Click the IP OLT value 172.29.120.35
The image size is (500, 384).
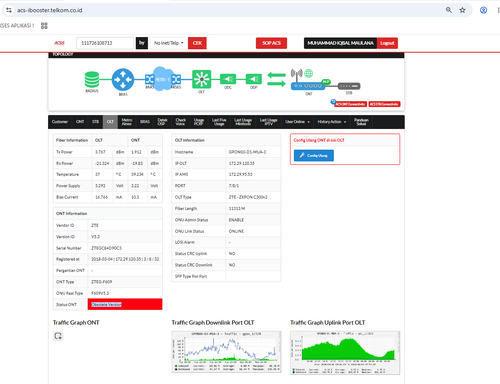click(242, 163)
